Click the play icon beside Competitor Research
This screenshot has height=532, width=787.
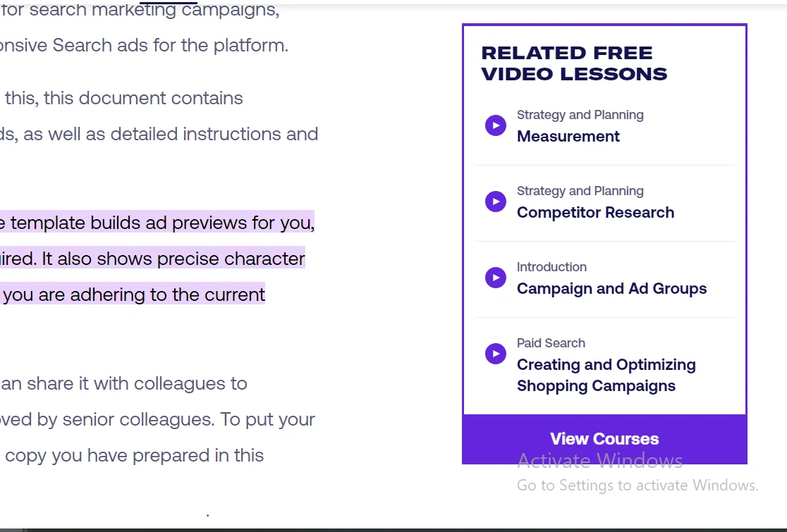click(x=495, y=201)
